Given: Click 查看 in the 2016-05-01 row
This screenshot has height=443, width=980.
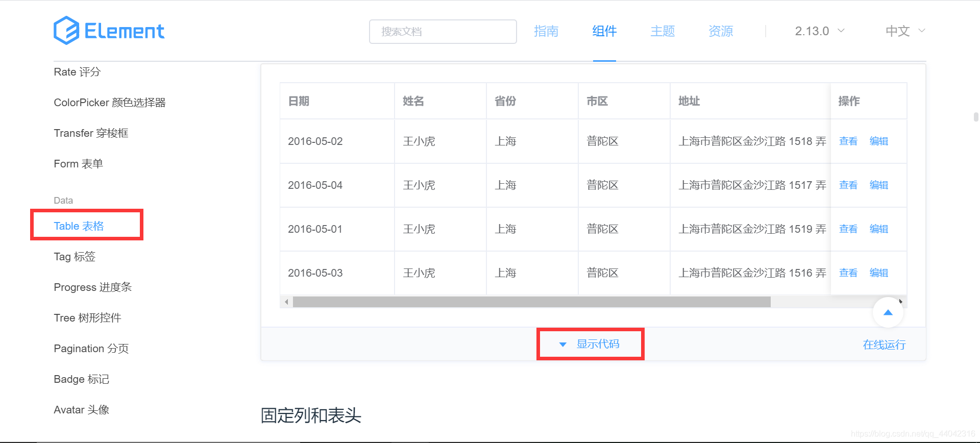Looking at the screenshot, I should (848, 229).
